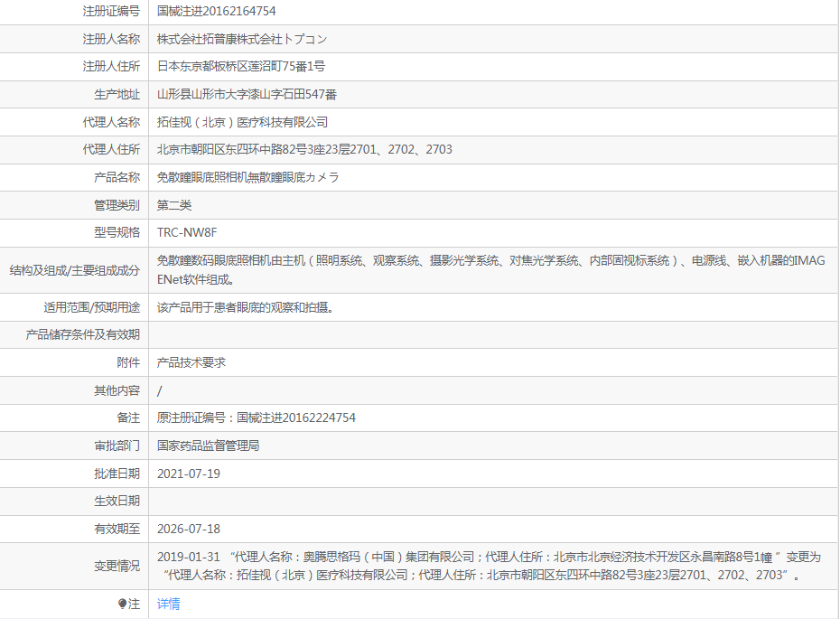Screen dimensions: 840x619
Task: Click the 管理类别 label
Action: pos(117,205)
